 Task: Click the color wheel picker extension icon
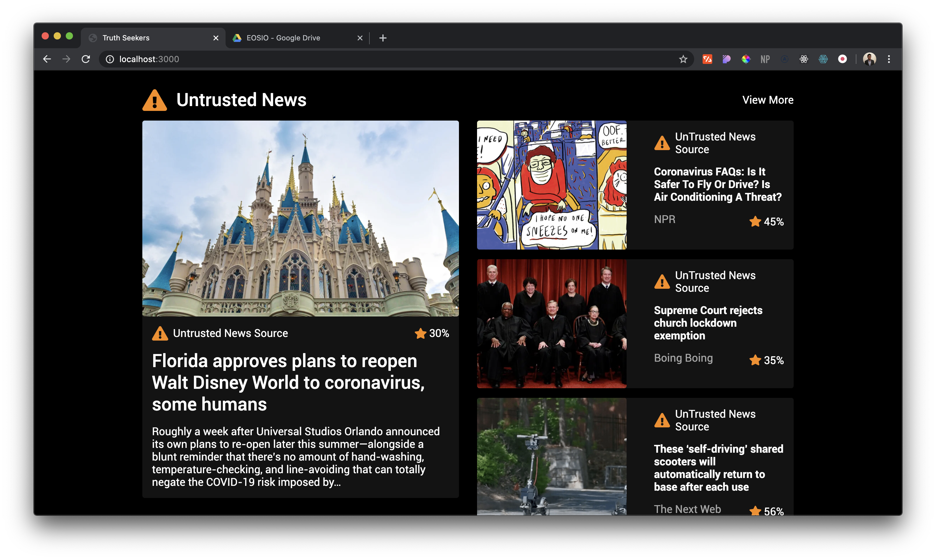point(746,59)
